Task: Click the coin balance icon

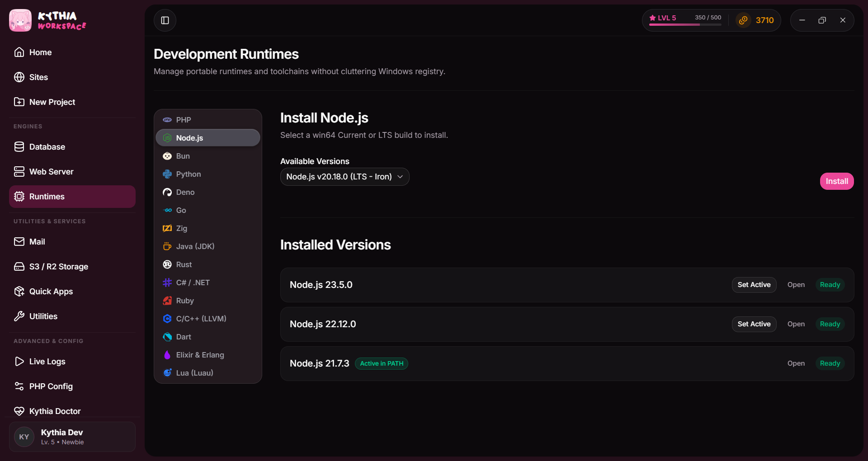Action: click(x=743, y=20)
